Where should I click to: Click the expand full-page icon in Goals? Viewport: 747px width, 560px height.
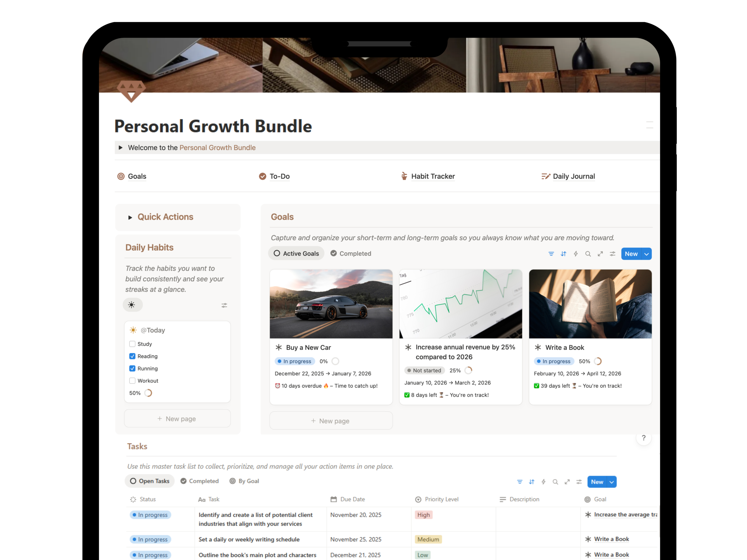(x=600, y=254)
